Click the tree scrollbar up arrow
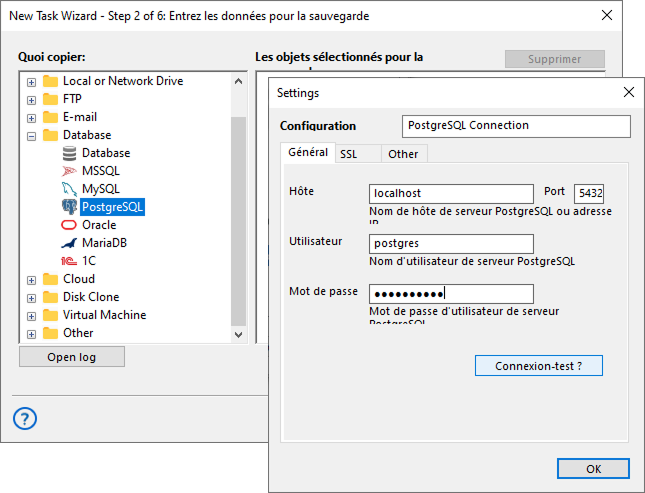The height and width of the screenshot is (493, 645). pyautogui.click(x=238, y=81)
